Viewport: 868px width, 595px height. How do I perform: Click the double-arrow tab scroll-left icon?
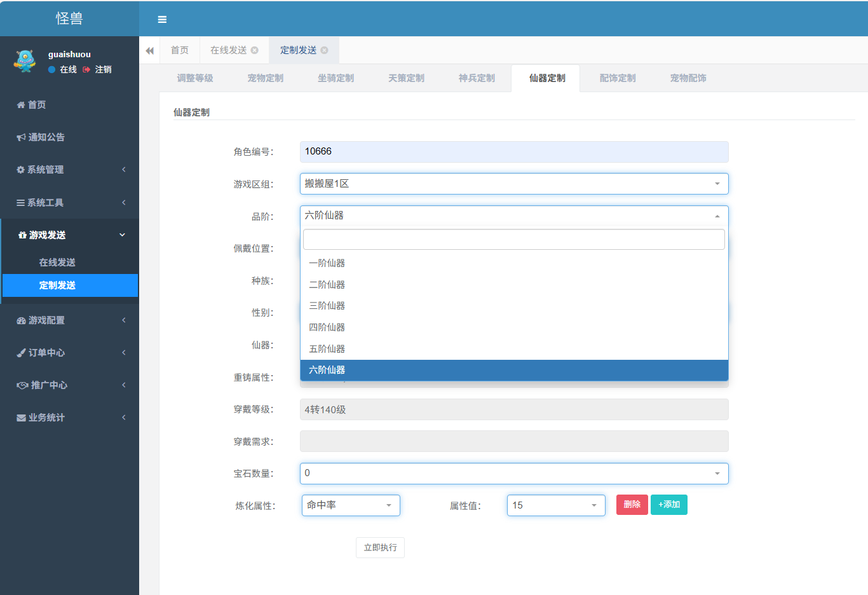tap(149, 51)
